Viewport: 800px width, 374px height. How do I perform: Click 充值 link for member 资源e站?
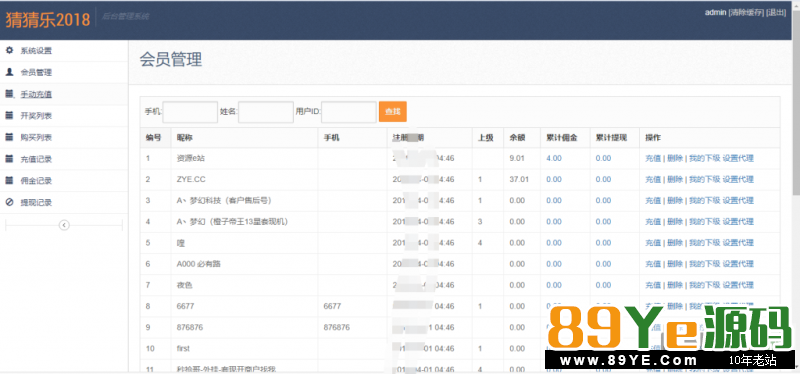point(653,158)
